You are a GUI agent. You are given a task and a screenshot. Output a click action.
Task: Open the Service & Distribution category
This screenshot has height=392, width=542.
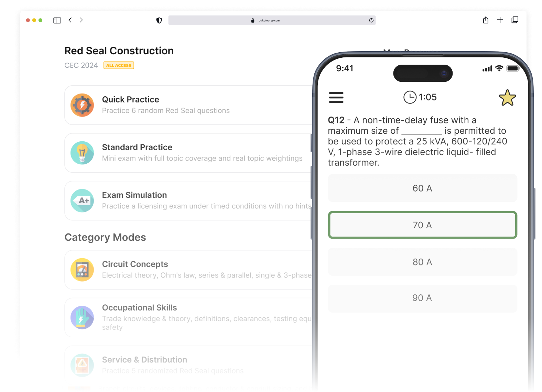pyautogui.click(x=188, y=365)
